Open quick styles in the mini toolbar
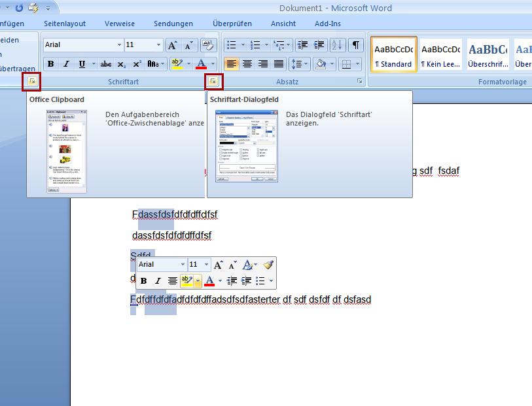The image size is (532, 406). pos(250,265)
